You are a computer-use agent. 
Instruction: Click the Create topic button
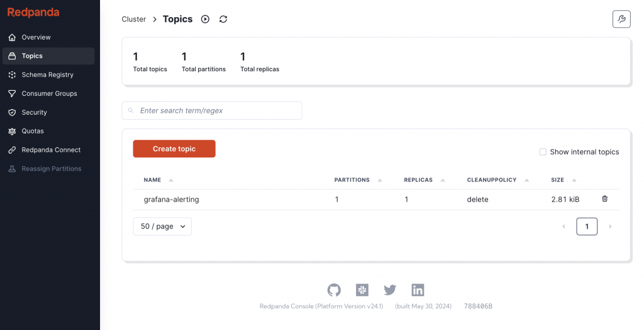pos(174,149)
